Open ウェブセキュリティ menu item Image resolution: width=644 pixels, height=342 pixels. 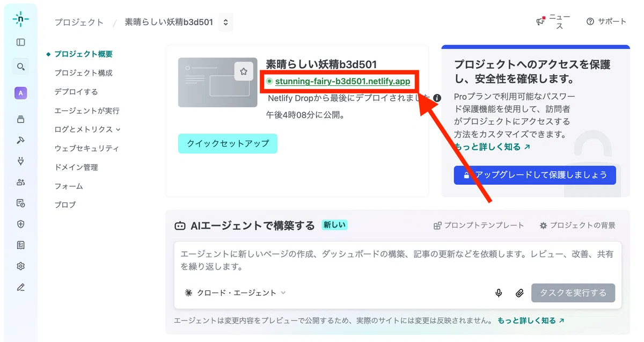86,148
